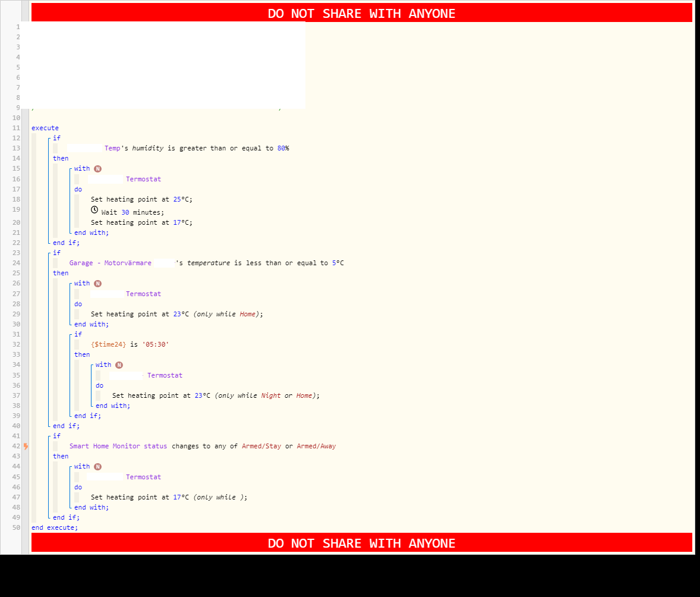Click the lightning bolt trigger icon at line 42
Viewport: 700px width, 597px height.
pyautogui.click(x=26, y=446)
